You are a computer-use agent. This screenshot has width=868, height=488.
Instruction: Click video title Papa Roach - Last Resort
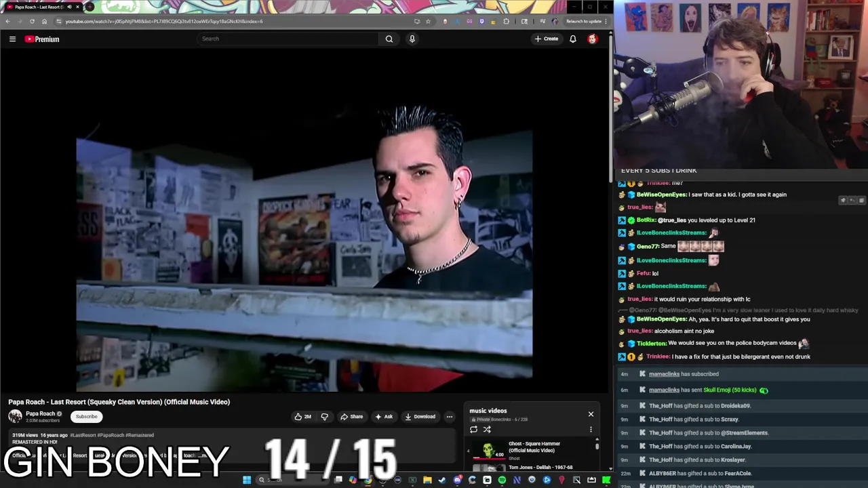coord(119,402)
